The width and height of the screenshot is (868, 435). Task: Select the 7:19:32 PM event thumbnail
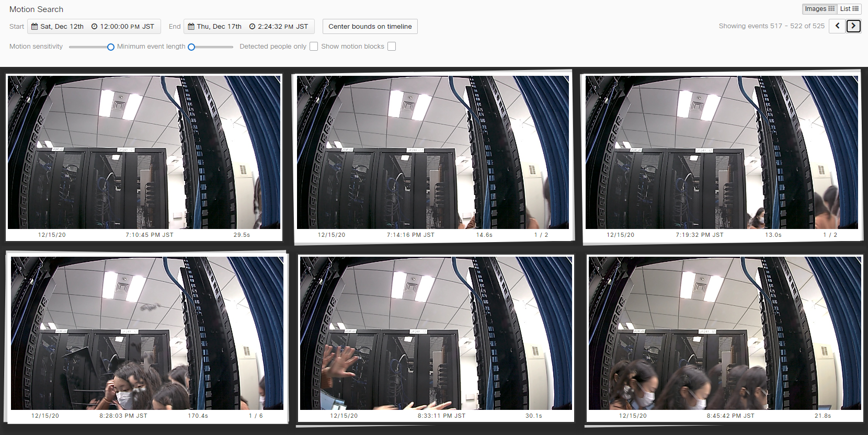pyautogui.click(x=722, y=152)
